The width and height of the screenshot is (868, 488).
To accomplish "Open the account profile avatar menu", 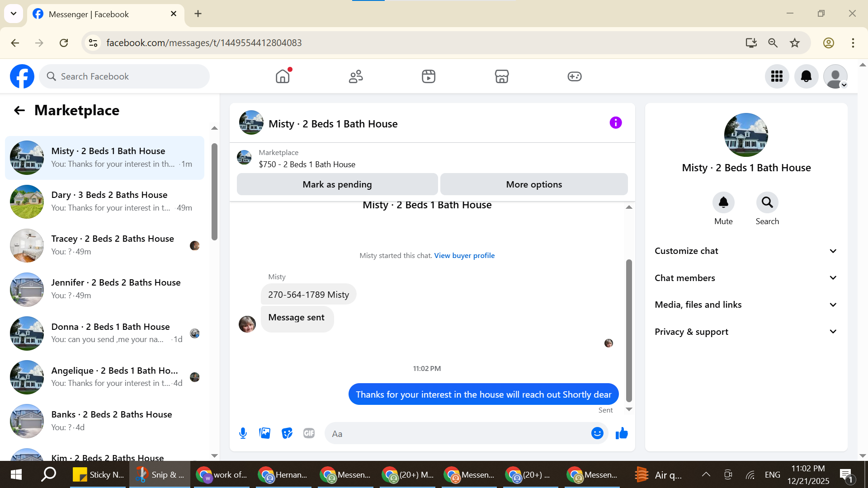I will [835, 76].
